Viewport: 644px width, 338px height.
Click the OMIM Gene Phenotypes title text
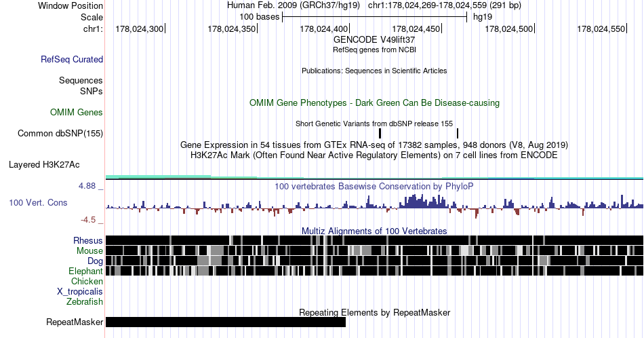(x=374, y=102)
